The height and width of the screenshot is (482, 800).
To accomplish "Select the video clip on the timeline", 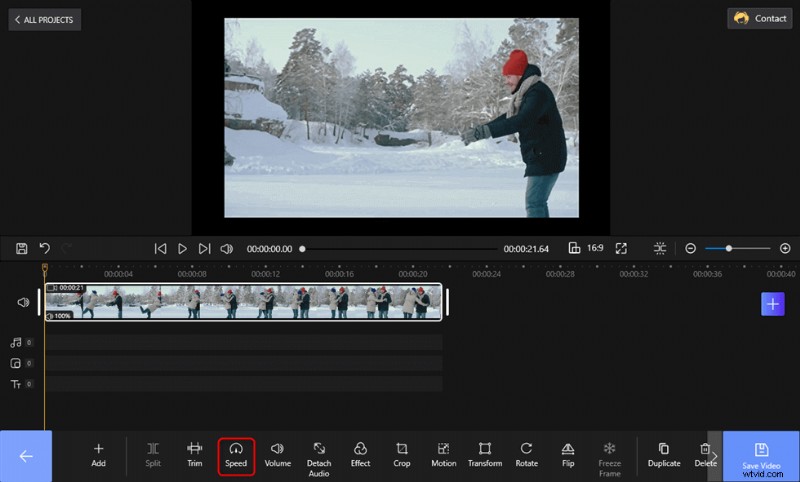I will [243, 302].
